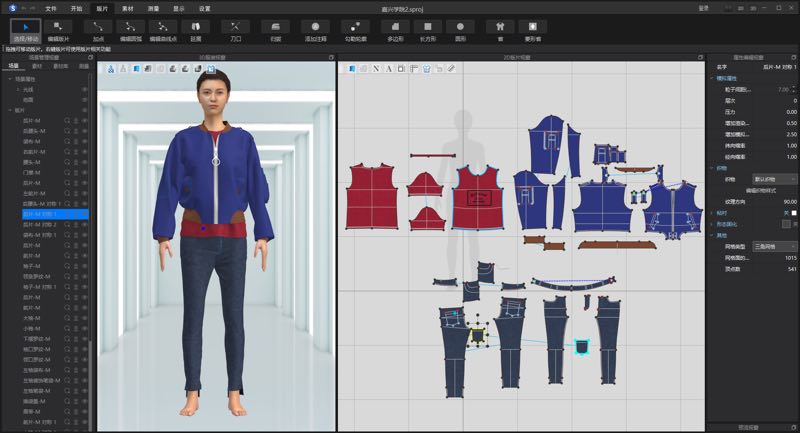
Task: Click the first blue icon in 2D toolbar
Action: [351, 69]
